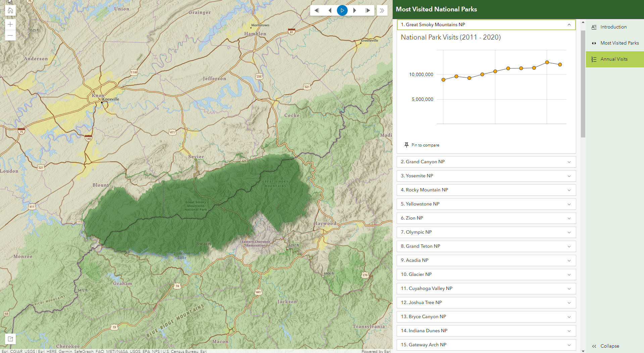Collapse the side navigation panel
Viewport: 644px width, 353px height.
click(x=615, y=346)
